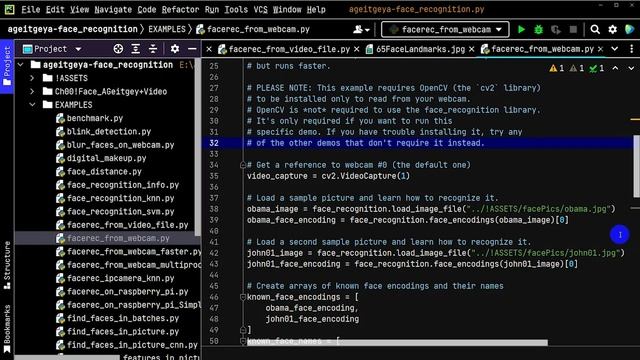This screenshot has height=360, width=640.
Task: Start debugging with the bug icon
Action: pos(538,29)
